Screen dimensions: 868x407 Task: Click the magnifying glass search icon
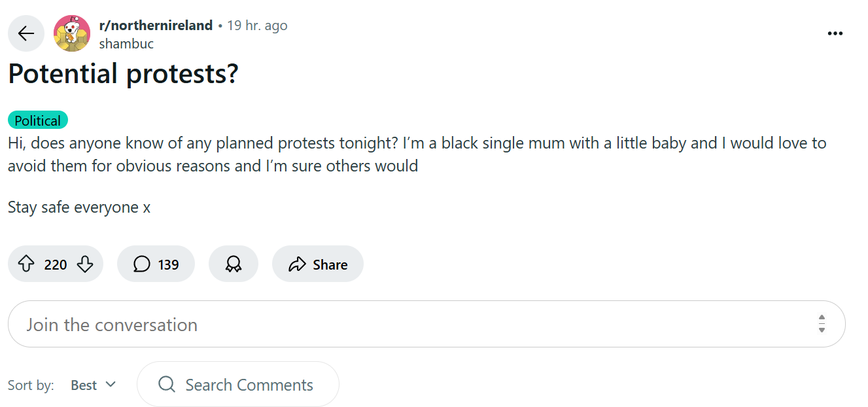coord(167,384)
